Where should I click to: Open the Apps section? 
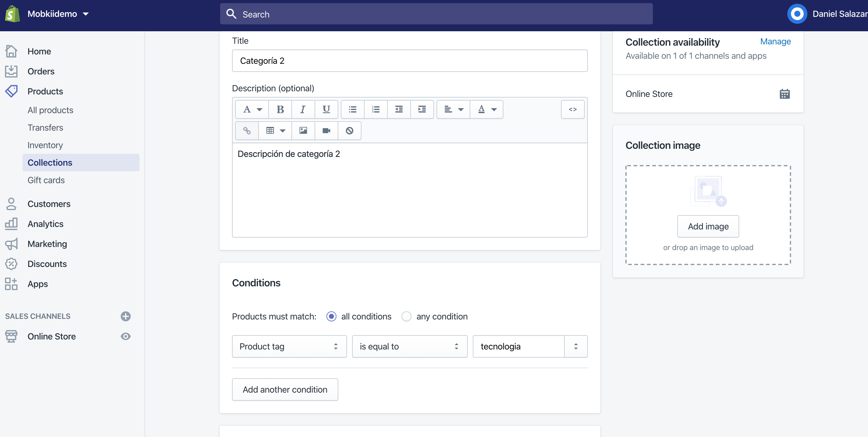tap(38, 284)
